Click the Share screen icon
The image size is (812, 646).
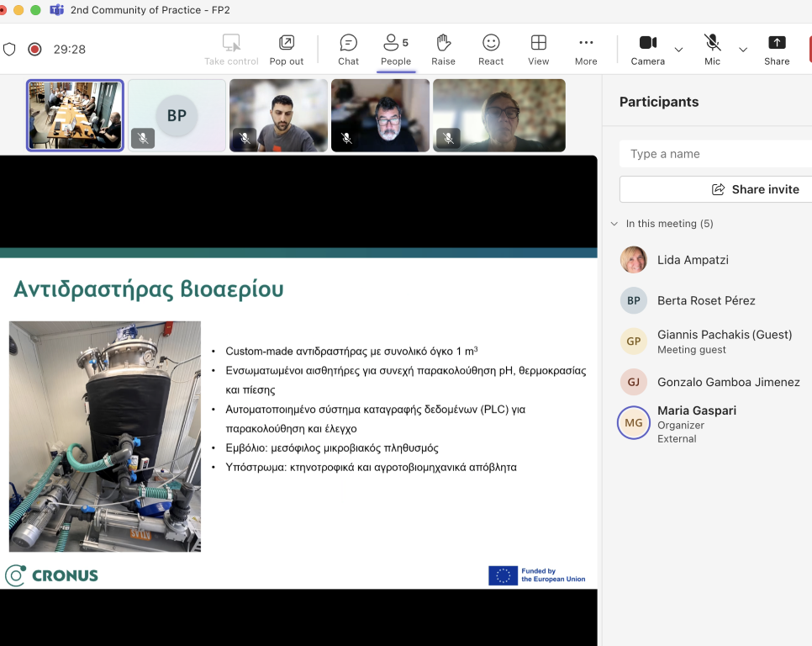(x=777, y=50)
